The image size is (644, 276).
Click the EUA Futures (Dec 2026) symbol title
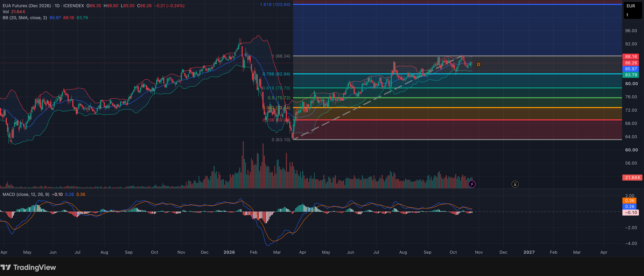tap(27, 6)
